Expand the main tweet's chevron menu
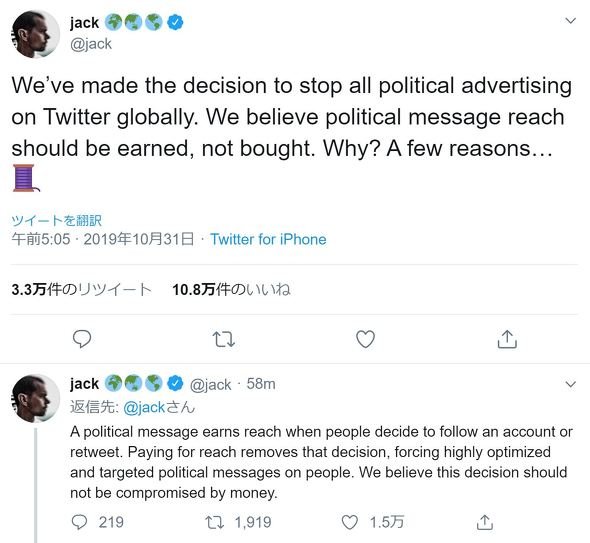Viewport: 590px width, 543px height. [571, 21]
